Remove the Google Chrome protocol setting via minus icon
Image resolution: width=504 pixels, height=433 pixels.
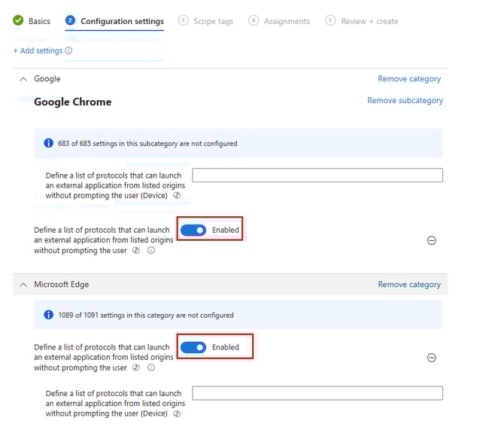432,241
